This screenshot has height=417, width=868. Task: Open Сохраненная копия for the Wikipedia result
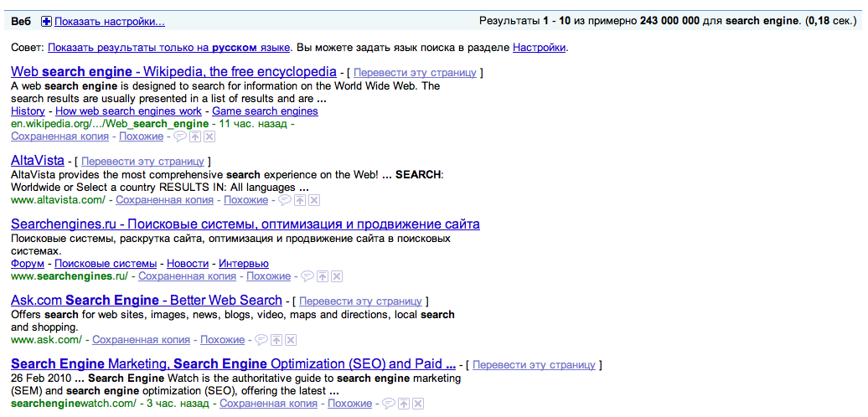[59, 136]
